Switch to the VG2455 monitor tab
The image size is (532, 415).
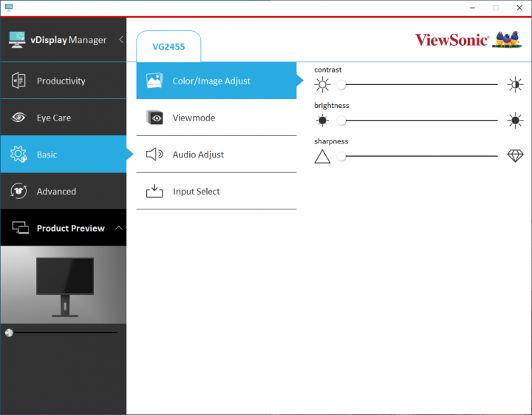click(168, 47)
